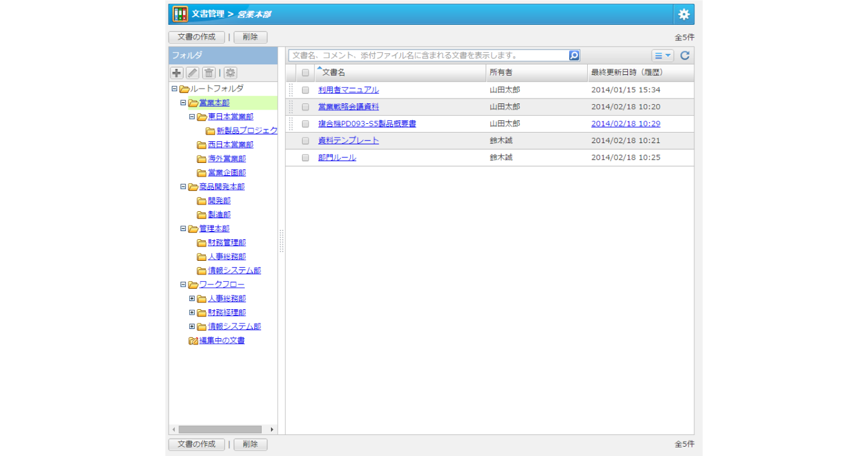Click the document search input field
The height and width of the screenshot is (456, 868).
pos(429,55)
